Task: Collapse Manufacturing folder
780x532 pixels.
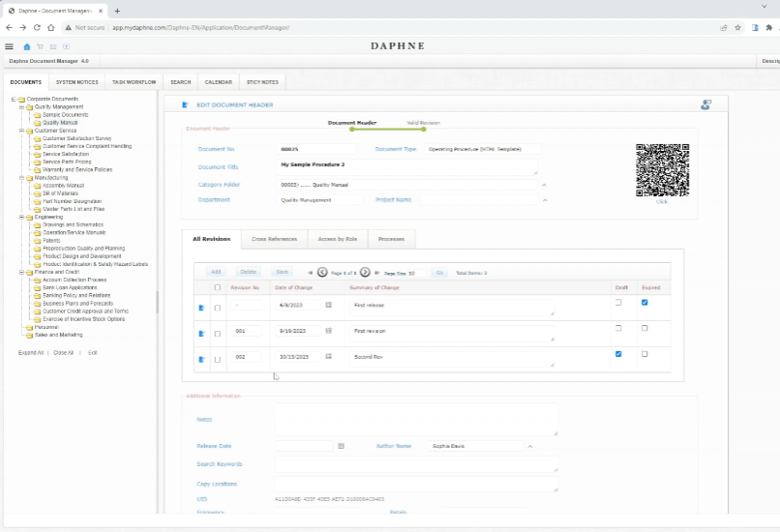Action: pyautogui.click(x=21, y=178)
